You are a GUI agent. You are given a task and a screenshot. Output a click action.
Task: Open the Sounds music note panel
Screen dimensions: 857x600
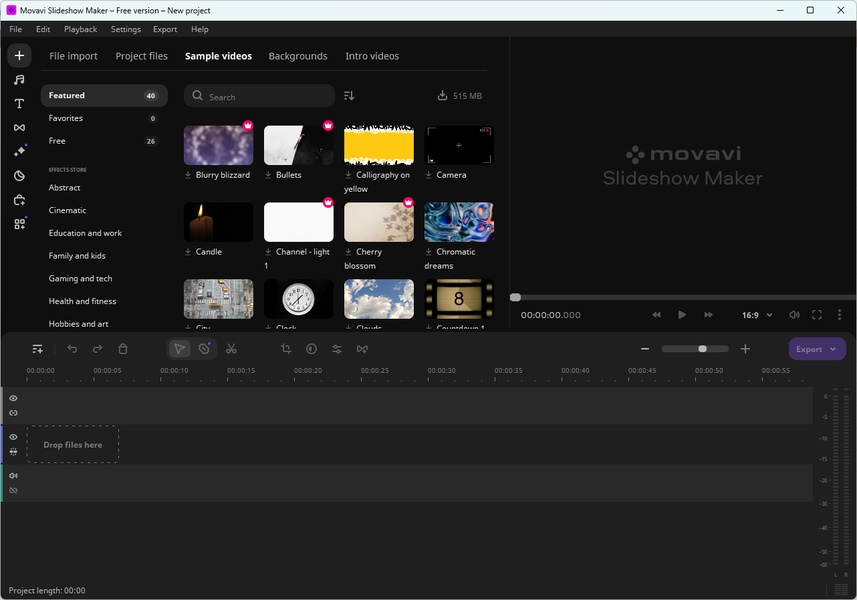click(x=19, y=80)
